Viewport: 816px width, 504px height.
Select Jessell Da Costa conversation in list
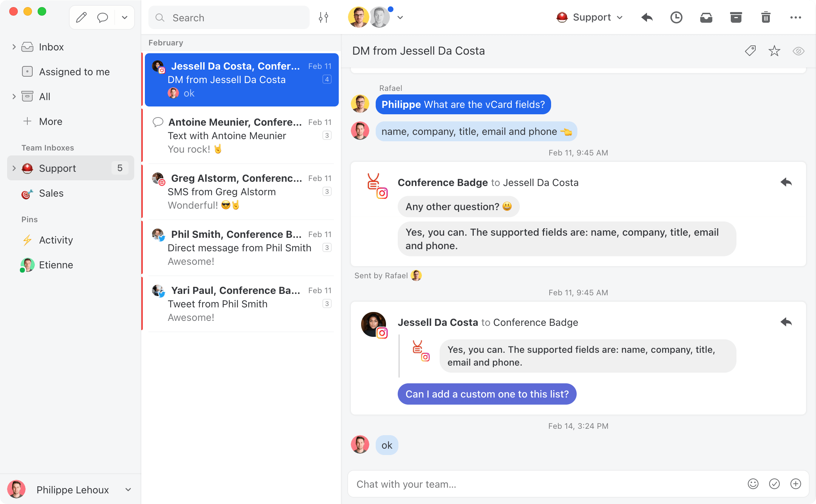[242, 80]
